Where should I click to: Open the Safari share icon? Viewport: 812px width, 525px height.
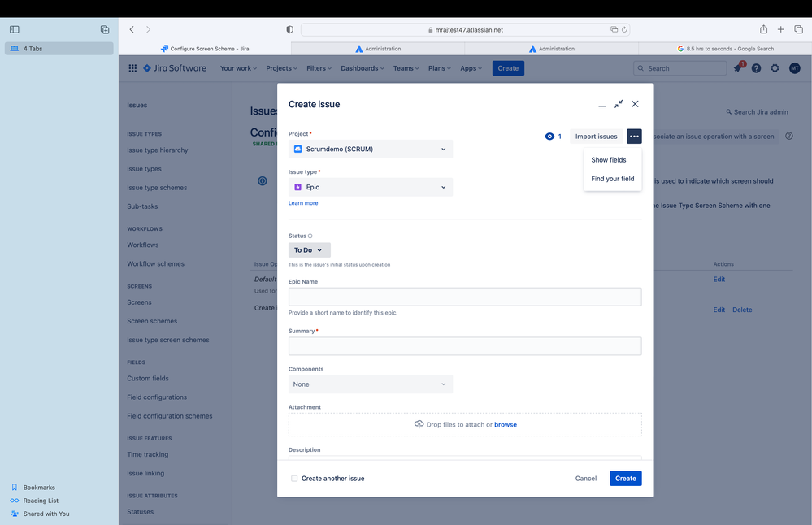pos(763,29)
